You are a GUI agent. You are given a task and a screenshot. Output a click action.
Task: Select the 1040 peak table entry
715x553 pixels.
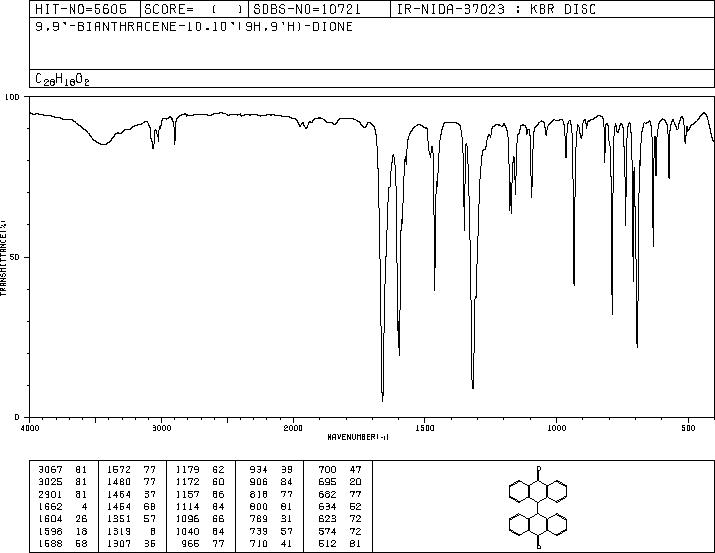187,531
